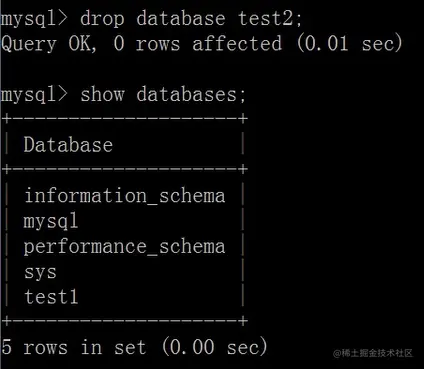
Task: Click the table's bottom border line
Action: coord(124,321)
